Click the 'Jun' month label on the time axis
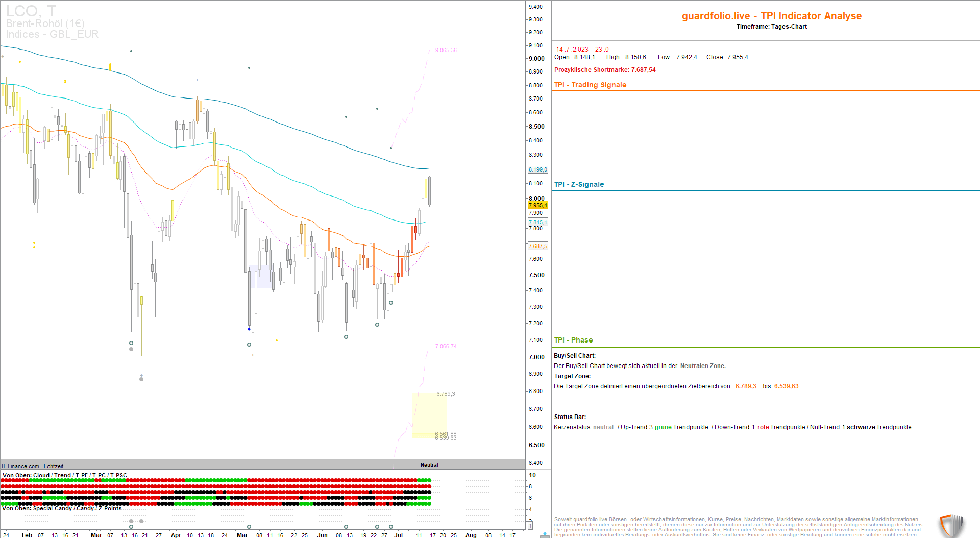Image resolution: width=980 pixels, height=538 pixels. 322,535
